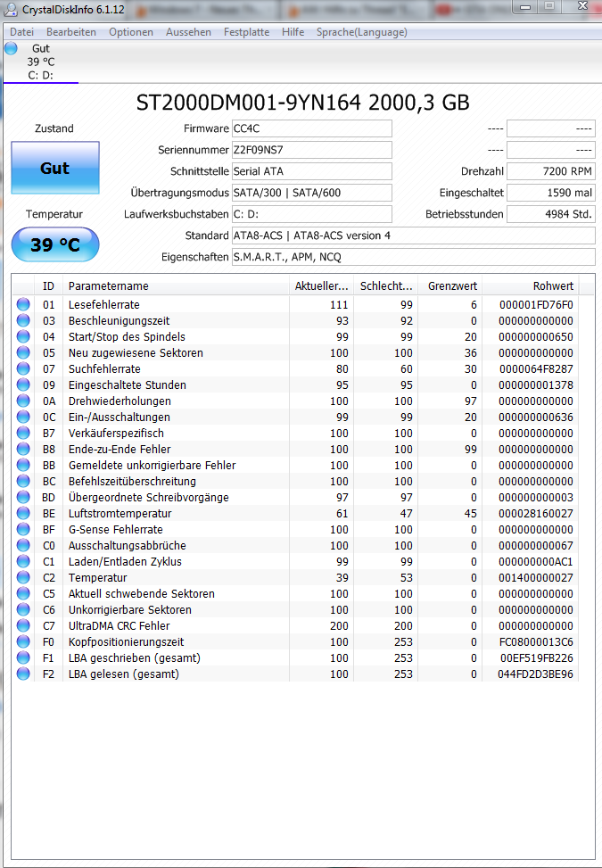Click raw value 000001FD76F0
Viewport: 602px width, 868px height.
click(536, 304)
